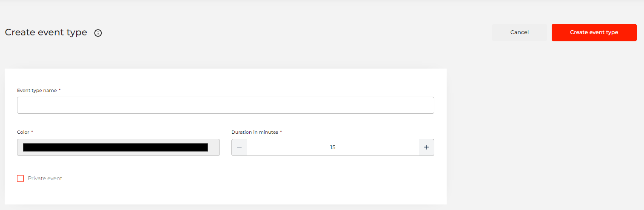Open the black color swatch picker
This screenshot has width=644, height=210.
(115, 147)
